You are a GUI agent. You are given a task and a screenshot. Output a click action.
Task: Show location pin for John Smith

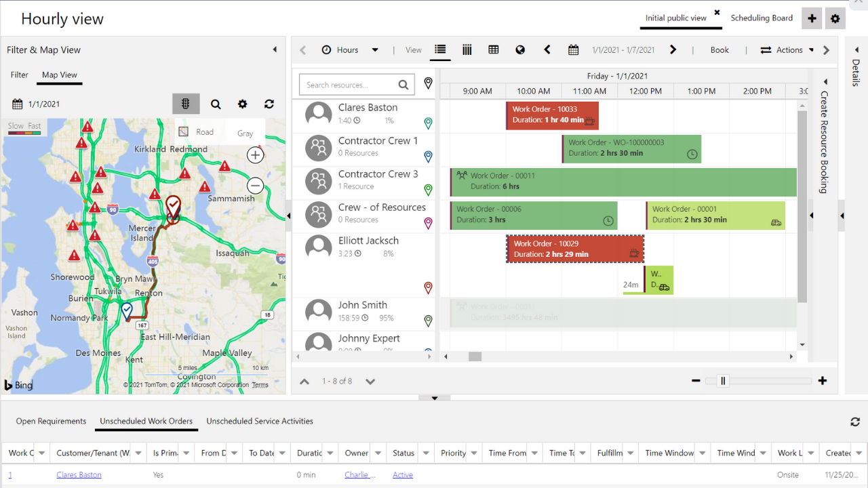[x=428, y=321]
